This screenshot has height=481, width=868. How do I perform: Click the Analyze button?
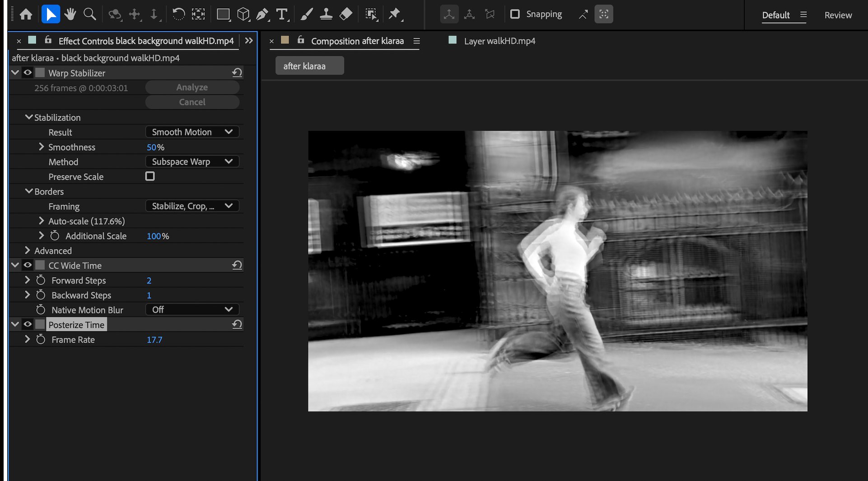192,87
